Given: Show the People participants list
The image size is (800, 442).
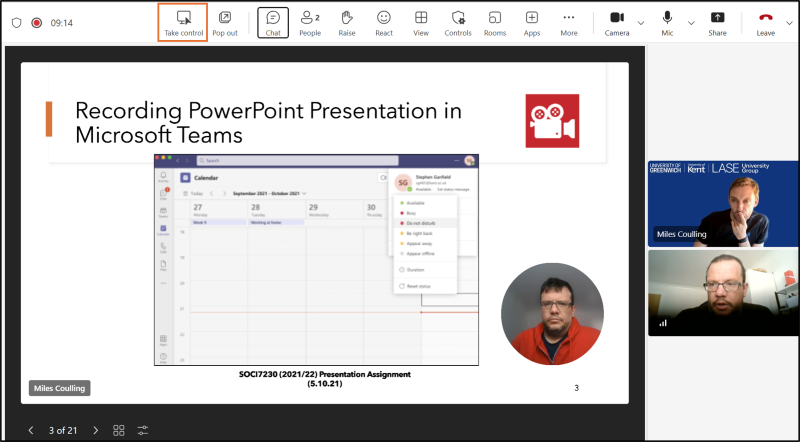Looking at the screenshot, I should click(x=310, y=23).
